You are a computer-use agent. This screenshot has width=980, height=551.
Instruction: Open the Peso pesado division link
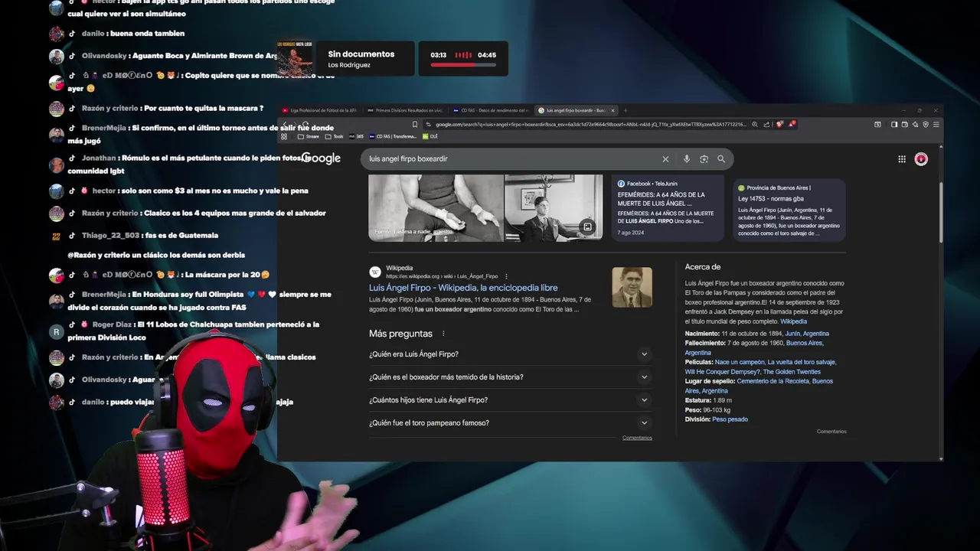(730, 419)
